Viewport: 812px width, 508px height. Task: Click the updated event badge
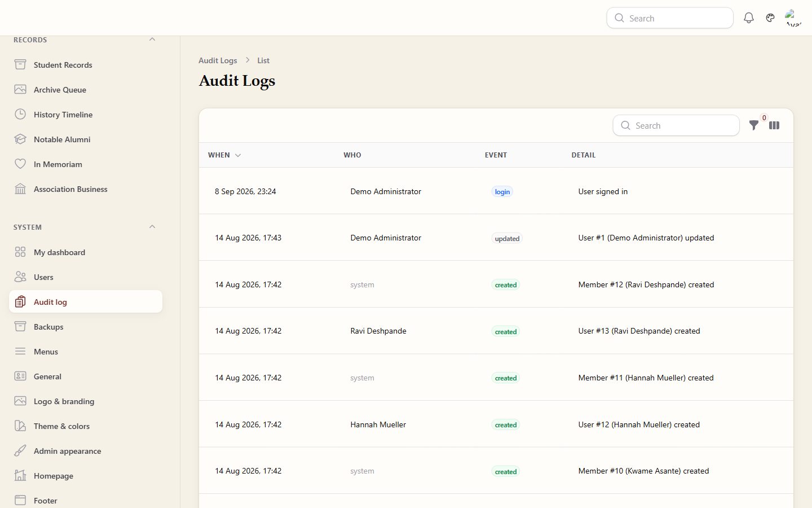pos(507,238)
